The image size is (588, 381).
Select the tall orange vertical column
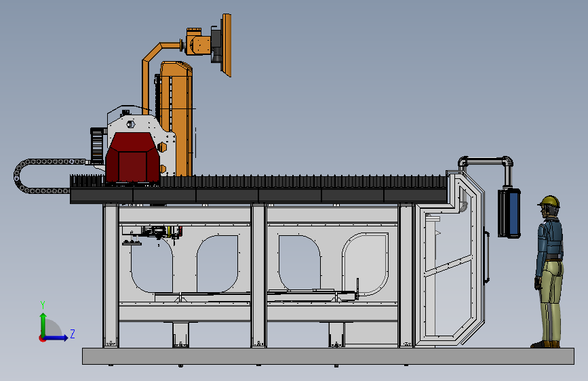(176, 119)
